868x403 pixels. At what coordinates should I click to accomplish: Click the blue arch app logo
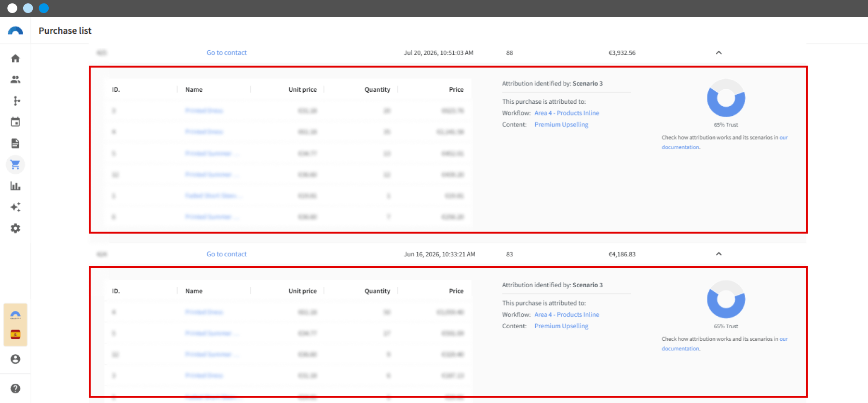[x=15, y=31]
